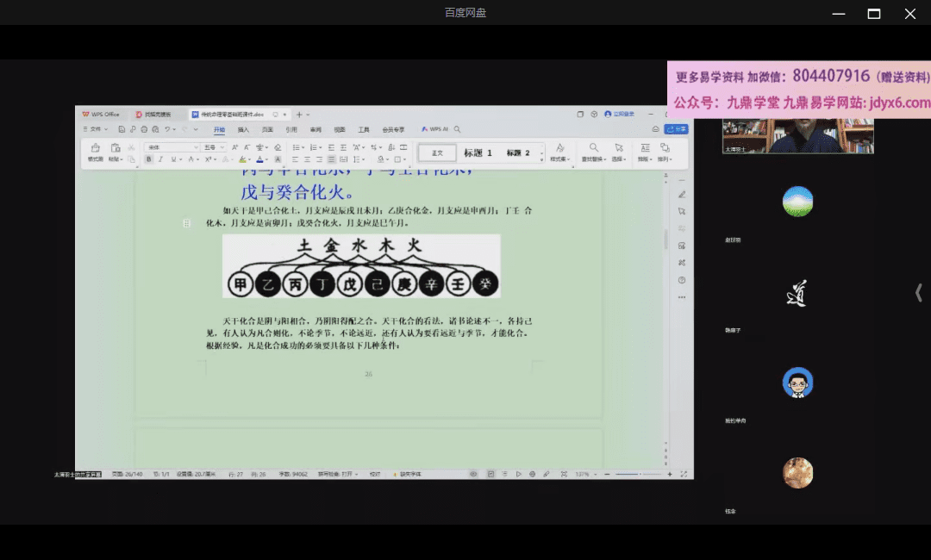Switch to the 审阅 ribbon tab
Screen dimensions: 931x560
click(x=316, y=130)
